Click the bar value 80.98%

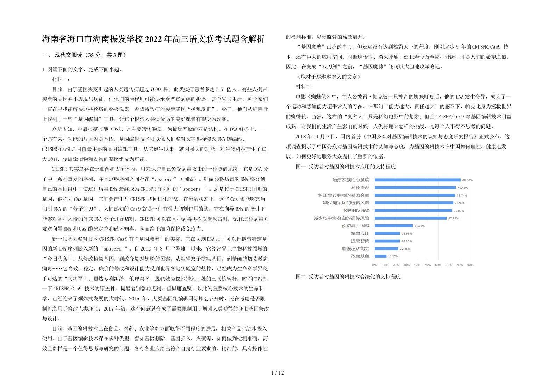tap(467, 180)
